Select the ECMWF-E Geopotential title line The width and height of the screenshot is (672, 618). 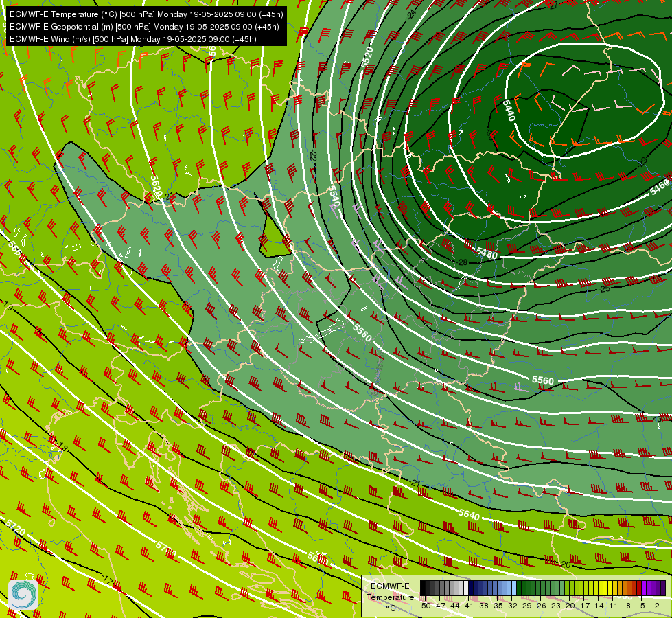(x=144, y=27)
